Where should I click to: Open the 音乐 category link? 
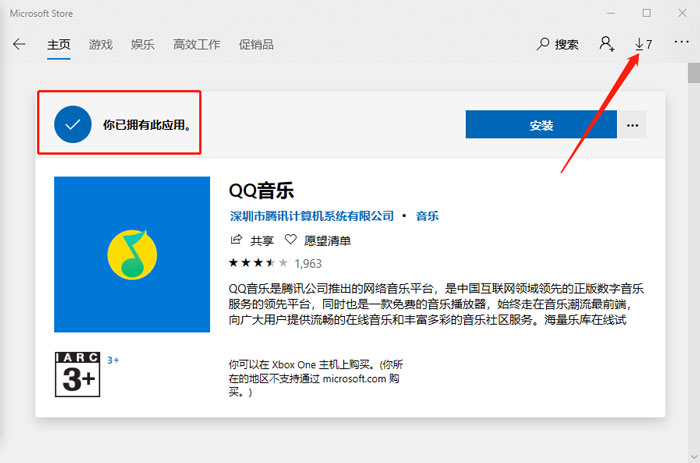click(x=427, y=216)
